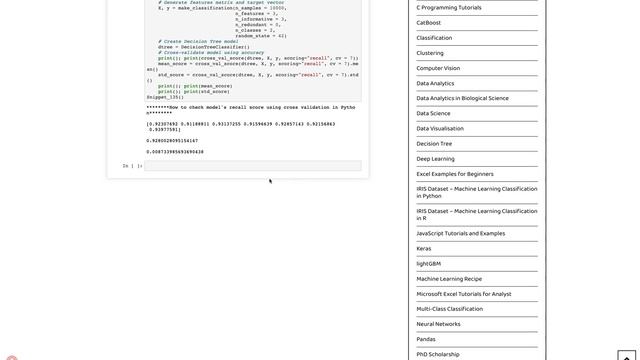The width and height of the screenshot is (640, 360).
Task: Open the Decision Tree category
Action: point(434,144)
